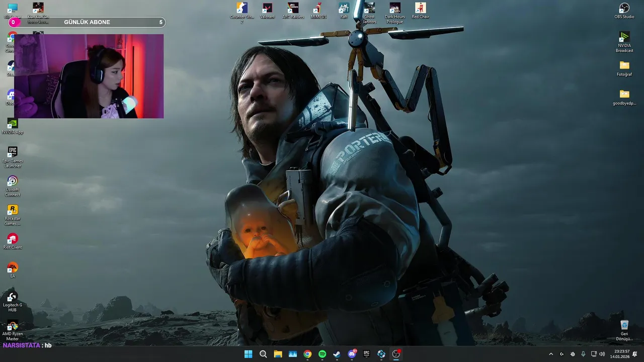Select the Red Chair desktop icon
644x362 pixels.
[420, 11]
